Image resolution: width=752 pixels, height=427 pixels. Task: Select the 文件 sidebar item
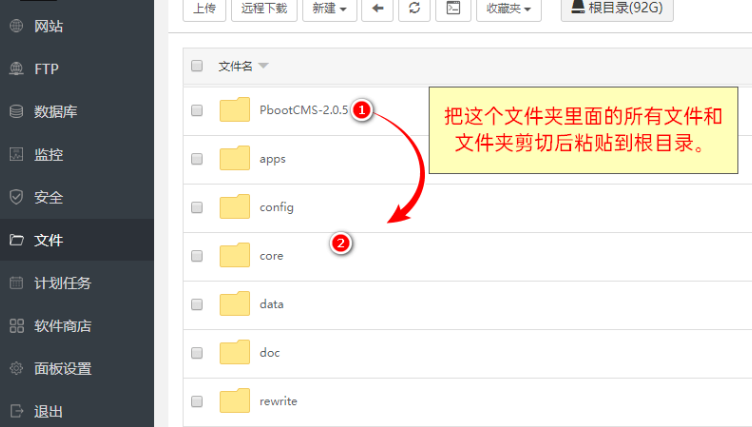pyautogui.click(x=77, y=240)
